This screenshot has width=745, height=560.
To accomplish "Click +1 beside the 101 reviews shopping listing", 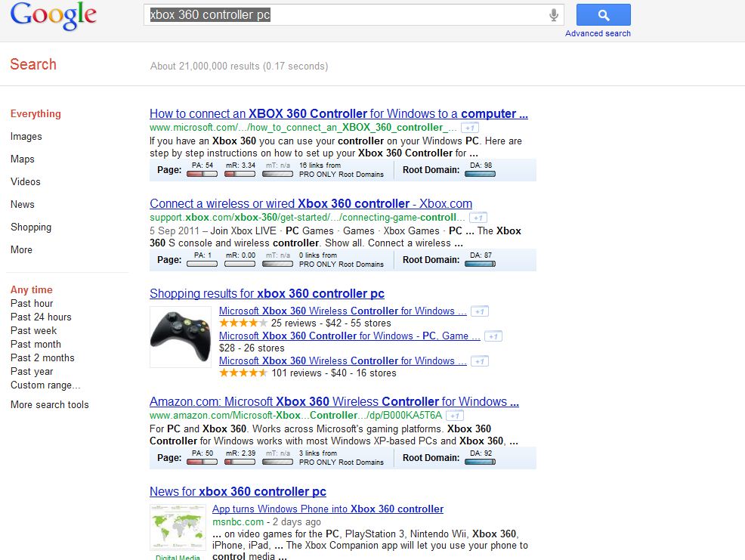I will click(479, 361).
